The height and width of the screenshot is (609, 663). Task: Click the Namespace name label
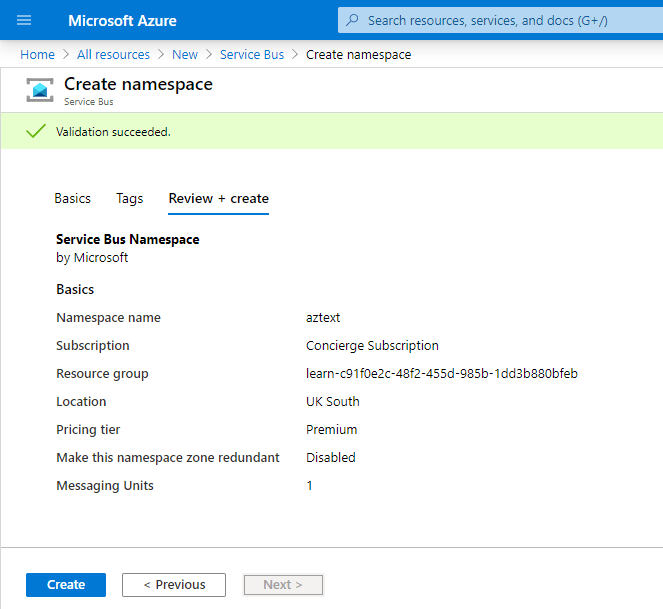click(108, 318)
